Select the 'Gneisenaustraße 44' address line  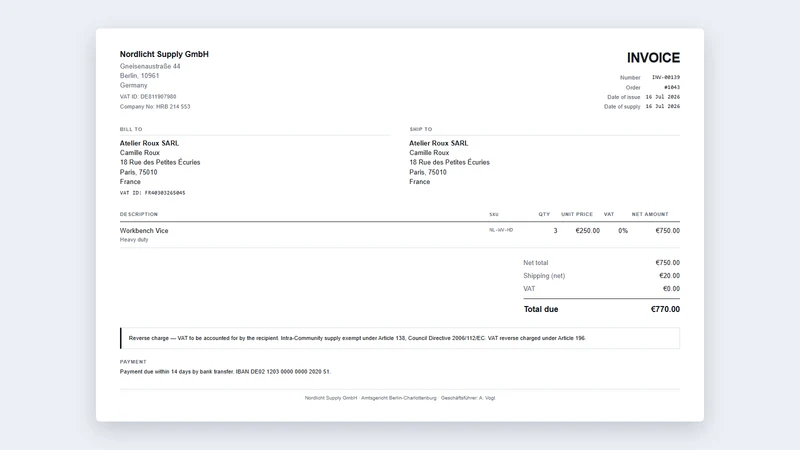(150, 66)
